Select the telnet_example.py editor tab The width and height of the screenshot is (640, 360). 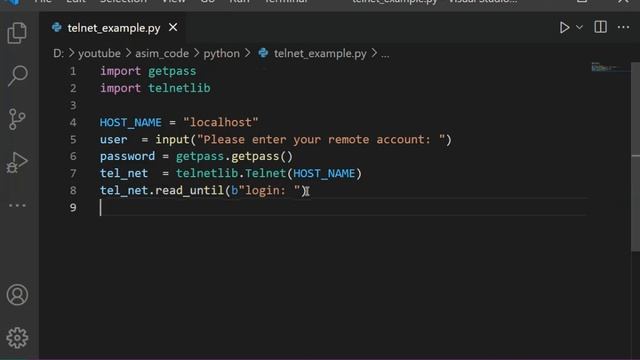pyautogui.click(x=114, y=28)
